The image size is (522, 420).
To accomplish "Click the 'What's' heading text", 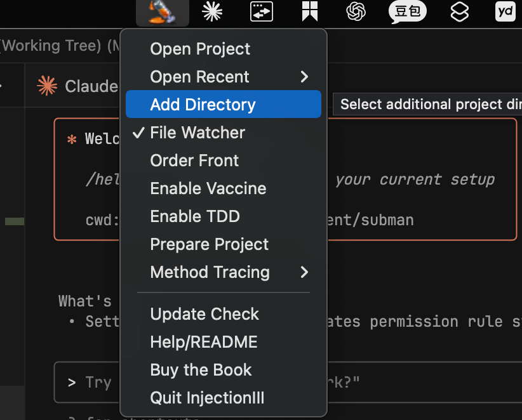I will pyautogui.click(x=85, y=301).
